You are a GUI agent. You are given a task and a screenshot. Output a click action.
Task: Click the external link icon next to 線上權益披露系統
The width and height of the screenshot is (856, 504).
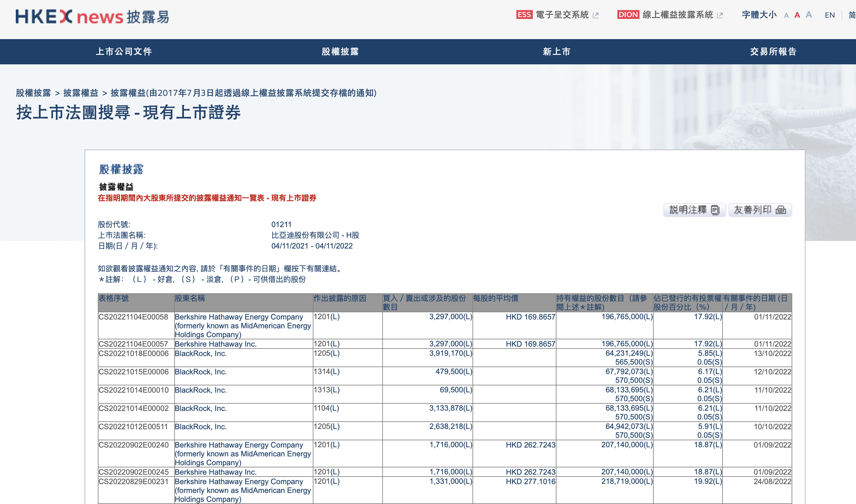(x=720, y=15)
